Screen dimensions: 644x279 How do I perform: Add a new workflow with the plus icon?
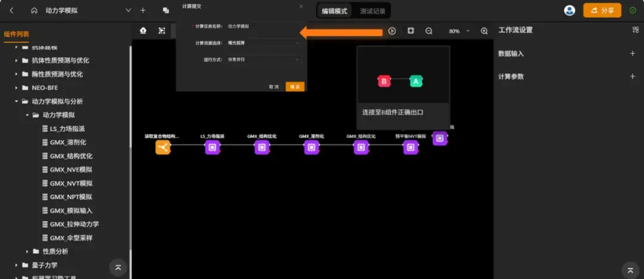point(143,11)
